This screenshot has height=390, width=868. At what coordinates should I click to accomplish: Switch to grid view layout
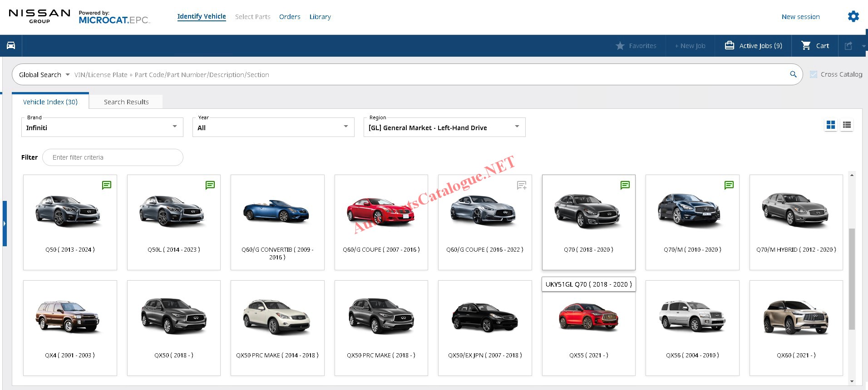(831, 125)
